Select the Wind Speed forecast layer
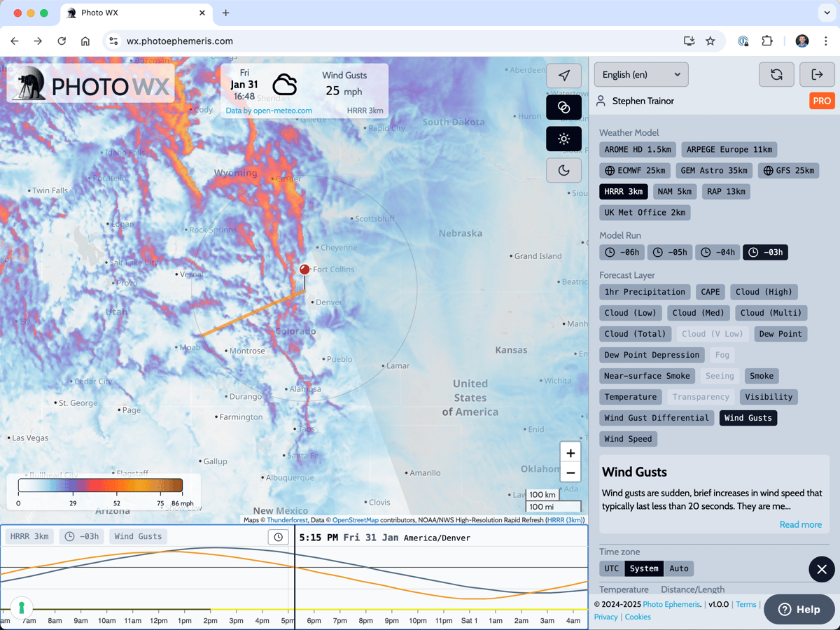Screen dimensions: 840x630 point(628,439)
